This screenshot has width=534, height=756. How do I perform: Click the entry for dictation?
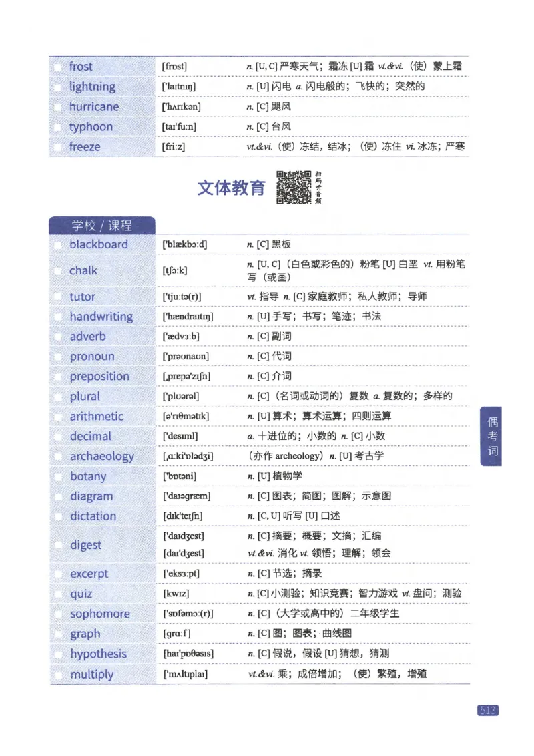[93, 516]
